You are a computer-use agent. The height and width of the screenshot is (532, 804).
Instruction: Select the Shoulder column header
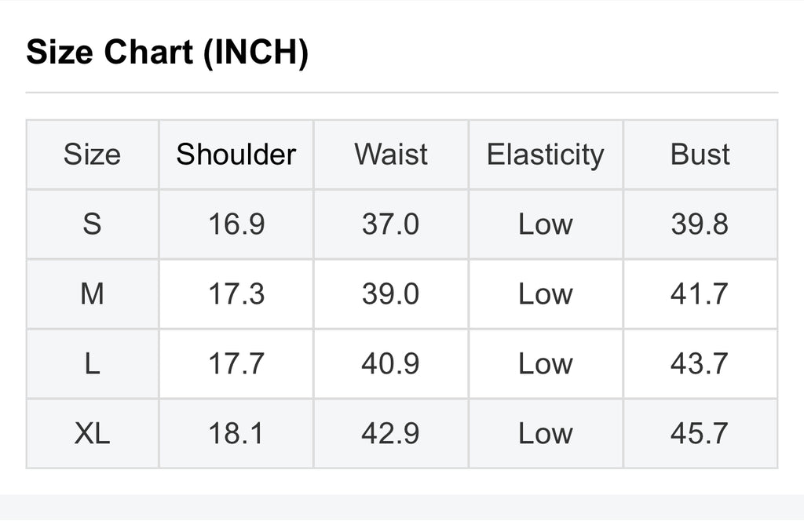(x=236, y=155)
